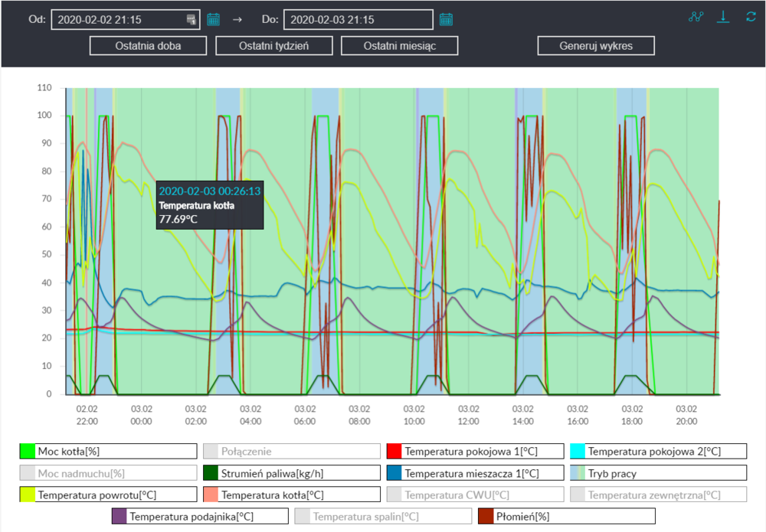Click the chart line-points icon in top right
Screen dimensions: 766x532
[x=696, y=17]
